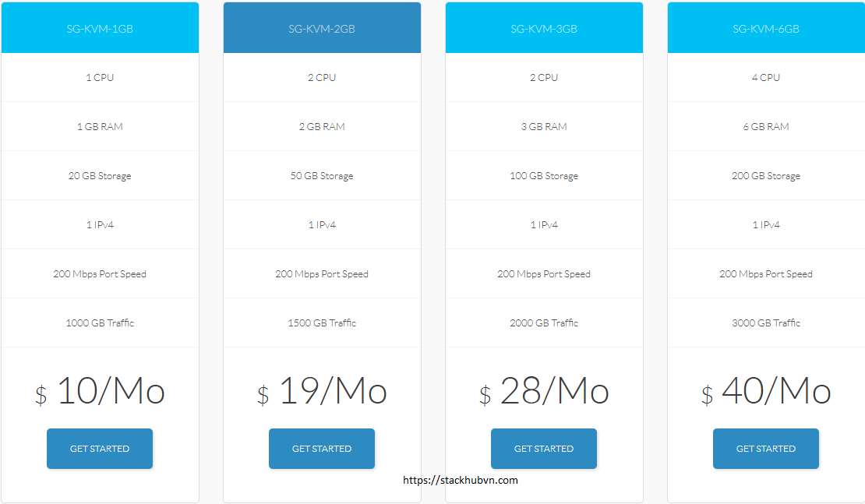Click the 20 GB Storage row
The width and height of the screenshot is (865, 504).
[100, 176]
